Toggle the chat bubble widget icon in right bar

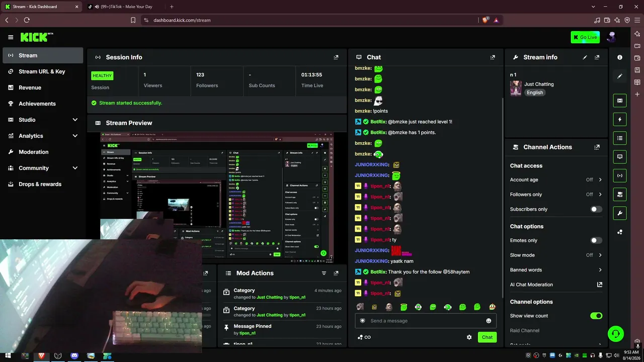620,157
